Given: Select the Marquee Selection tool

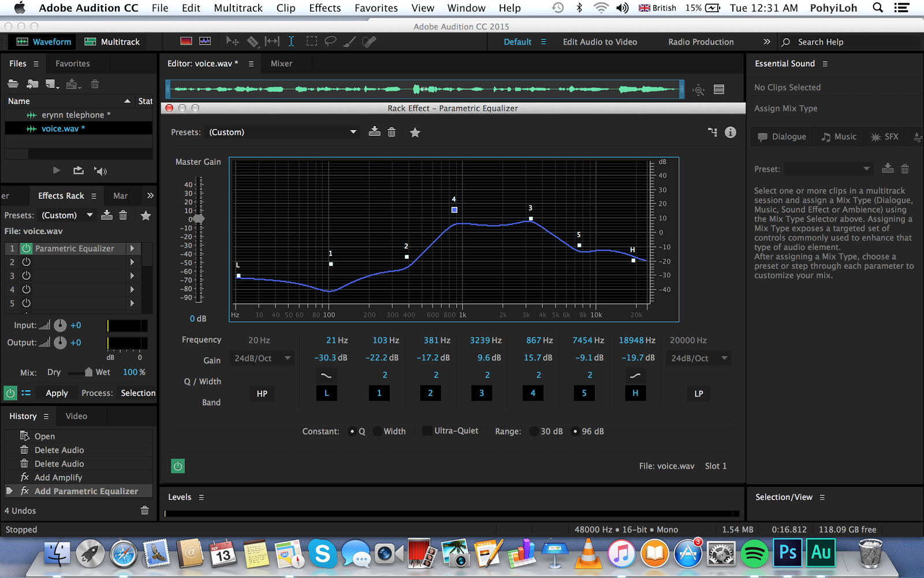Looking at the screenshot, I should [x=312, y=41].
